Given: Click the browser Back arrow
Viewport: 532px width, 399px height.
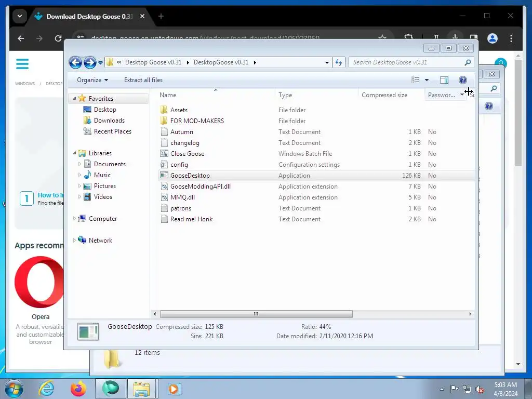Looking at the screenshot, I should tap(21, 38).
